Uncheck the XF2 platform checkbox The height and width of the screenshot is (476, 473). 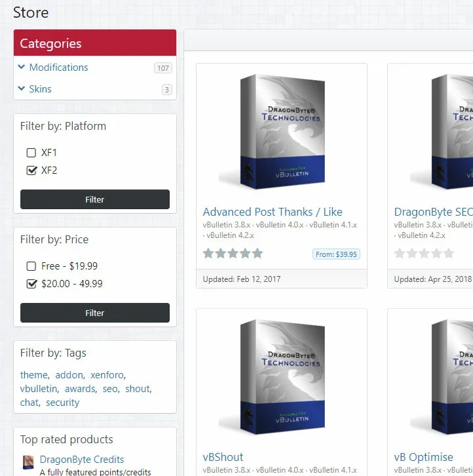(x=31, y=170)
